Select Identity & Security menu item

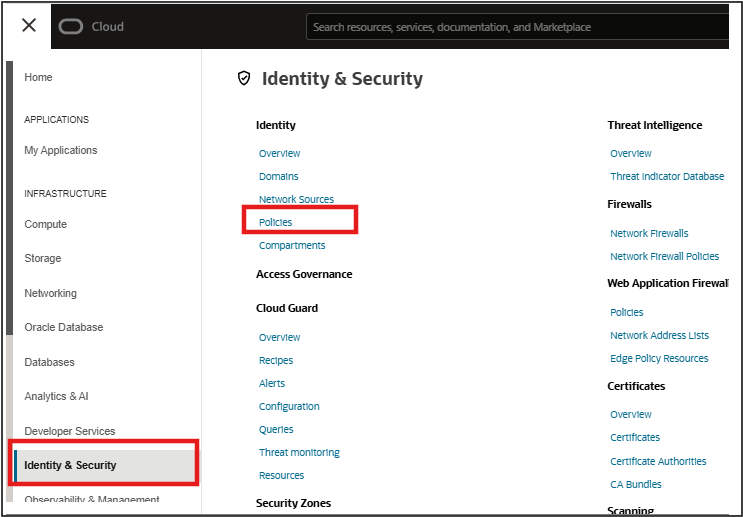[70, 465]
